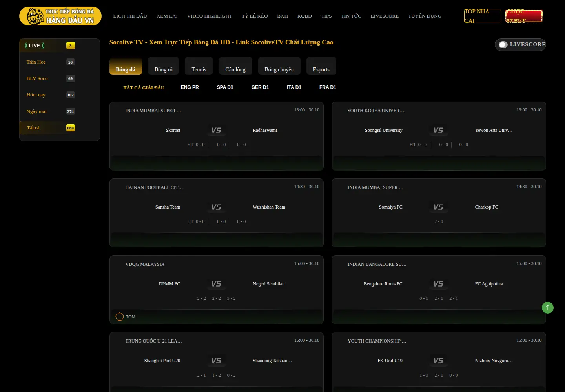The height and width of the screenshot is (392, 565).
Task: Click the TOM commentator hexagon icon
Action: 120,317
